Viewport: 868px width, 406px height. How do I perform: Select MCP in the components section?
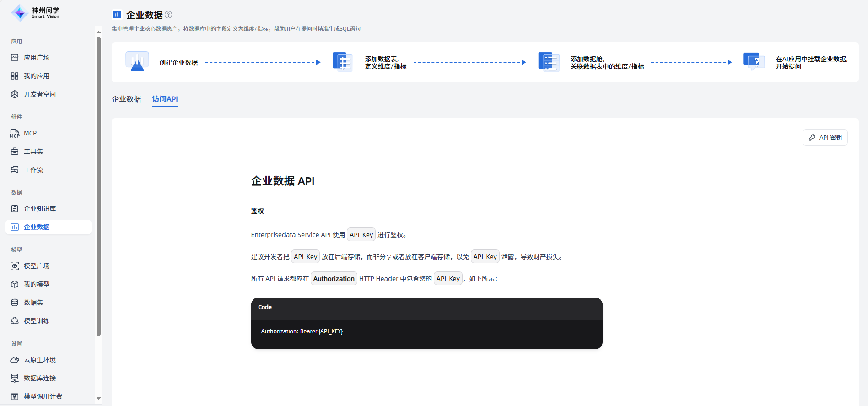pos(30,133)
